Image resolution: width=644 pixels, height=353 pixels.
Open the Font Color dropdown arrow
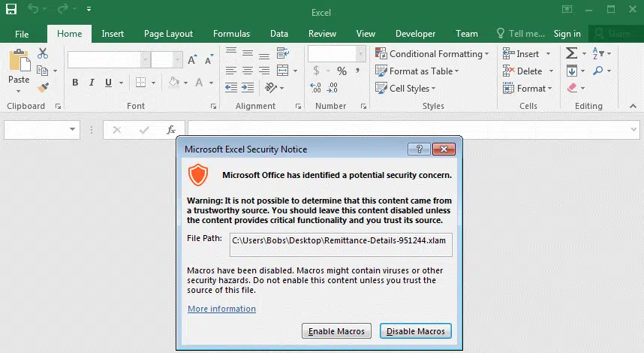(211, 83)
